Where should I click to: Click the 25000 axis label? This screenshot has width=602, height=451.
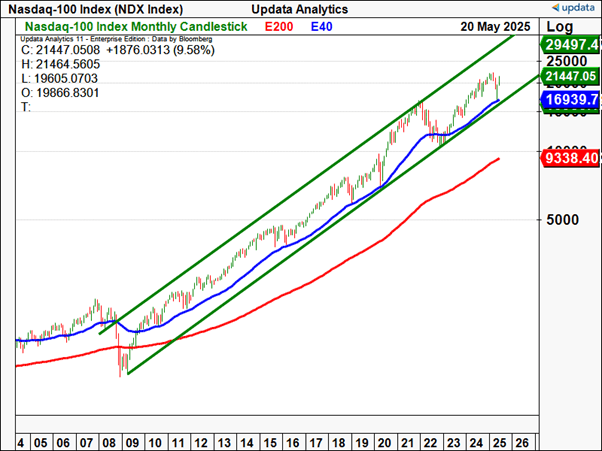[567, 61]
